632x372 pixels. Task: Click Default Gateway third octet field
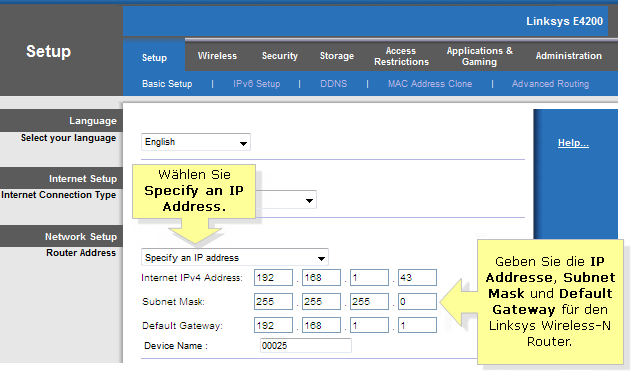(369, 325)
